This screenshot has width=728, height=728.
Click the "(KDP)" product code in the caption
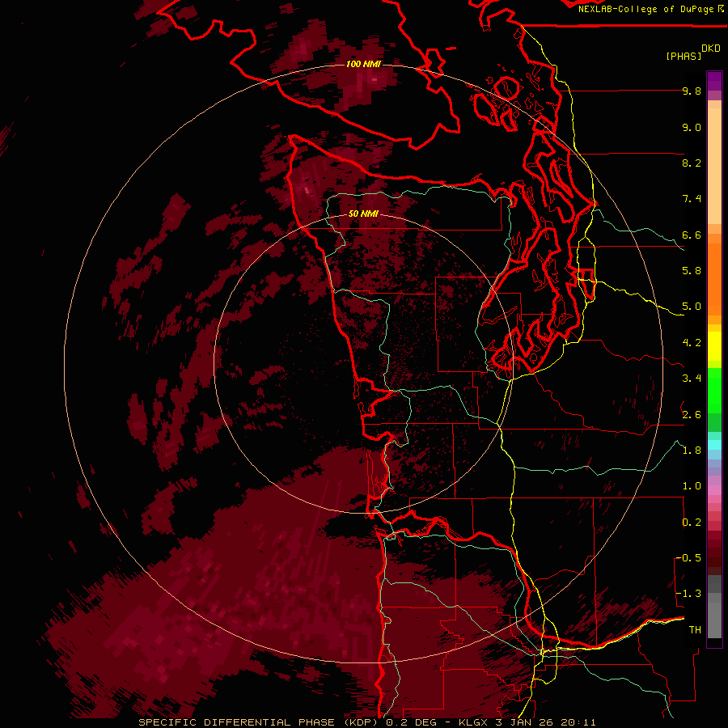(x=359, y=722)
